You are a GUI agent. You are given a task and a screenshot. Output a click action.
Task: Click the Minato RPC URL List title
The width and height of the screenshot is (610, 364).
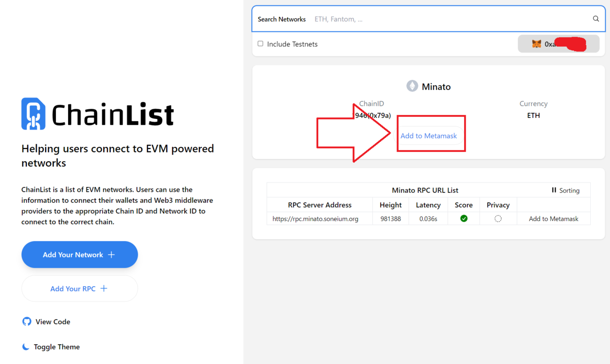[x=425, y=190]
